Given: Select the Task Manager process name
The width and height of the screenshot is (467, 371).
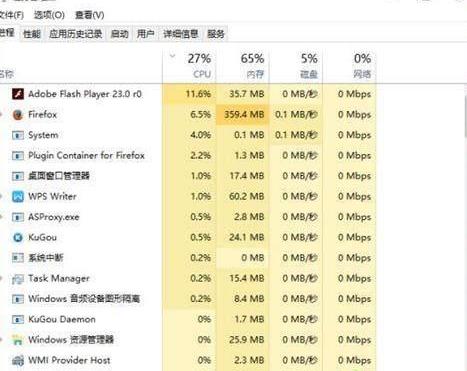Looking at the screenshot, I should [x=59, y=279].
